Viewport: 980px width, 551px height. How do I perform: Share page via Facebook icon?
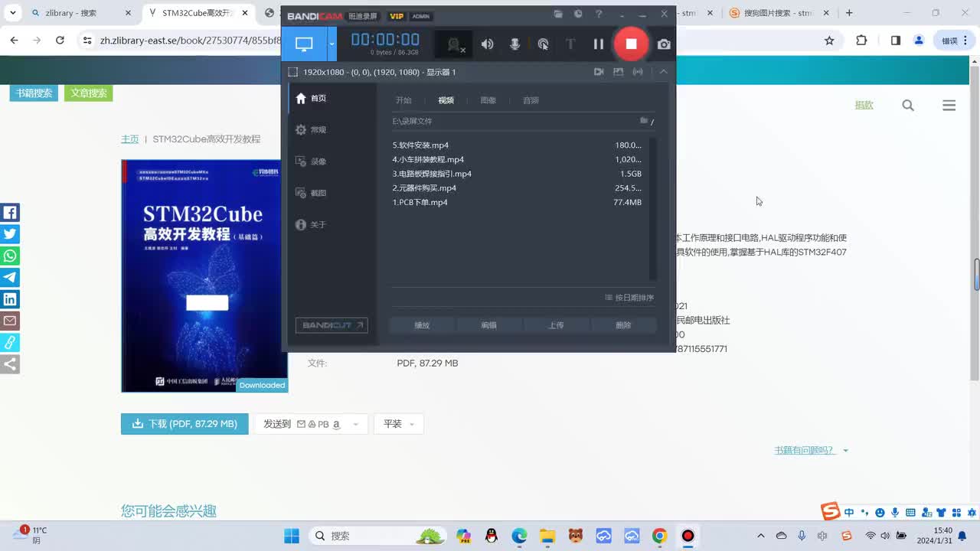pyautogui.click(x=10, y=213)
